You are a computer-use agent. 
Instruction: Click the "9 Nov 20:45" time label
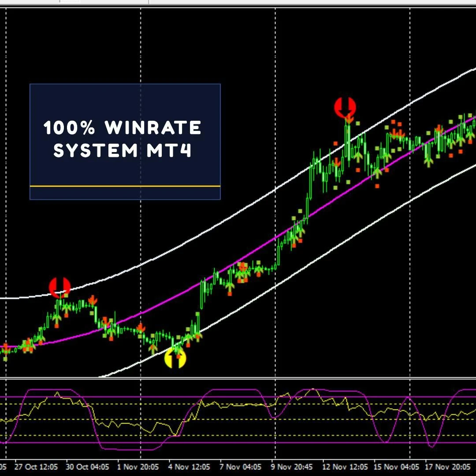(x=292, y=466)
